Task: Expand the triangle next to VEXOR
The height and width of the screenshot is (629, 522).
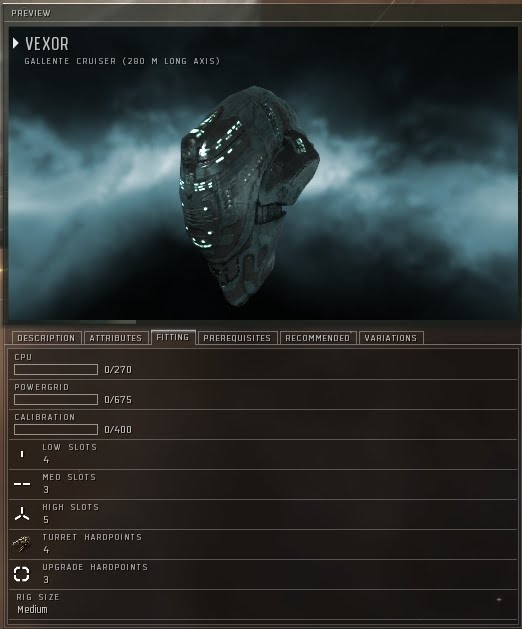Action: (x=16, y=43)
